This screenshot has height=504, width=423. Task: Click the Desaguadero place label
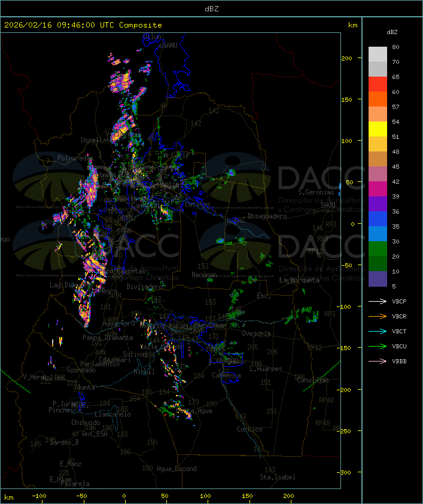[x=267, y=216]
